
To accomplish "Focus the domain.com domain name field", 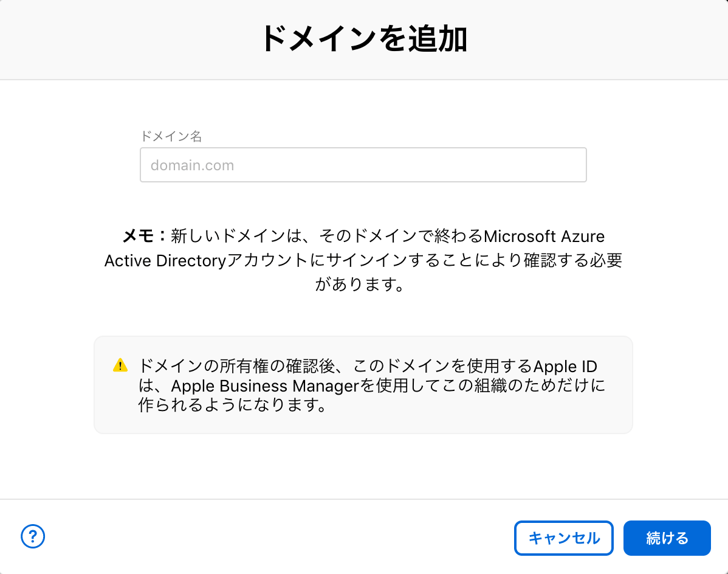I will click(x=363, y=165).
